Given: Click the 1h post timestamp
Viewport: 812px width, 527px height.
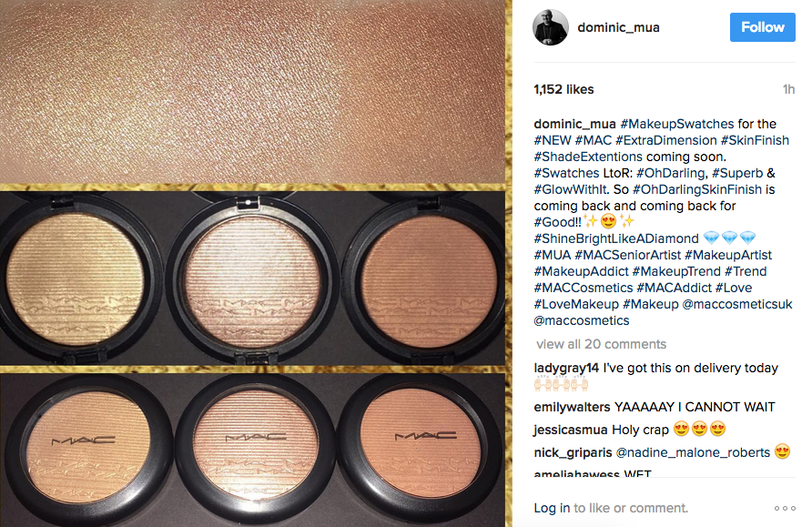Looking at the screenshot, I should click(x=788, y=89).
